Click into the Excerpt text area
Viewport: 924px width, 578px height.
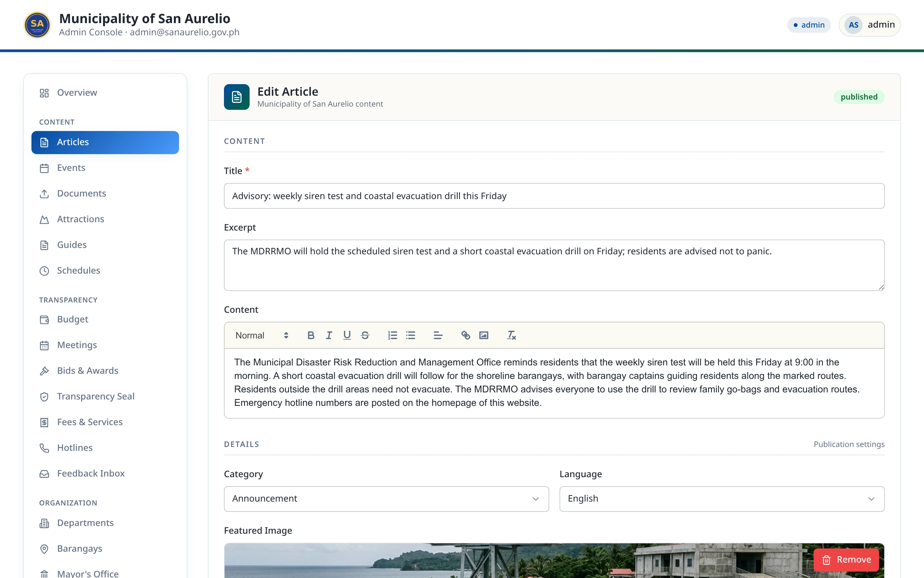554,265
